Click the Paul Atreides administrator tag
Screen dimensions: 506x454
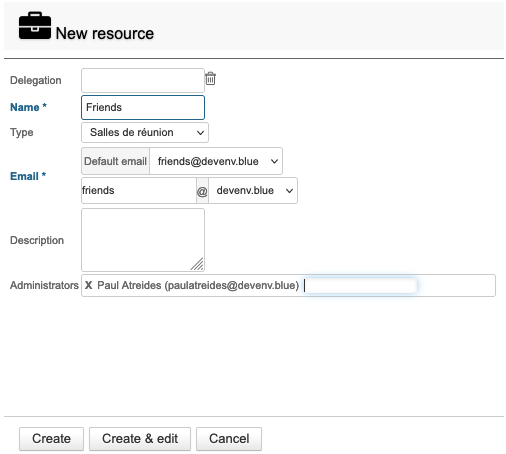click(x=198, y=285)
